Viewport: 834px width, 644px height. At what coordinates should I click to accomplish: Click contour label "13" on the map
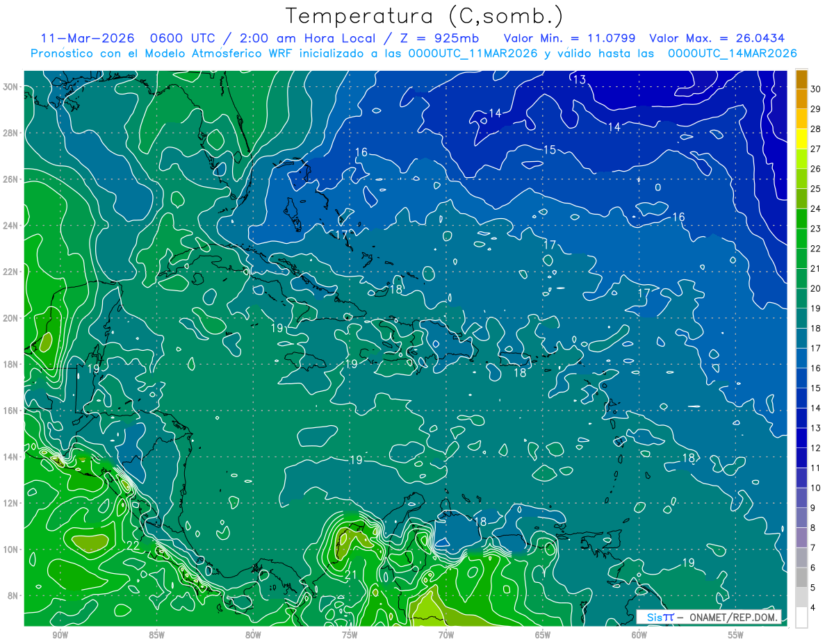579,80
